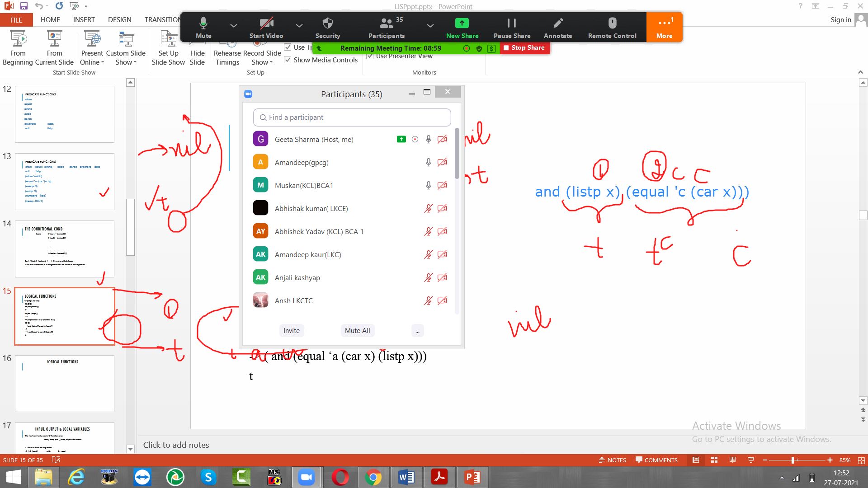Click Find a participant search field
The image size is (868, 488).
[352, 117]
